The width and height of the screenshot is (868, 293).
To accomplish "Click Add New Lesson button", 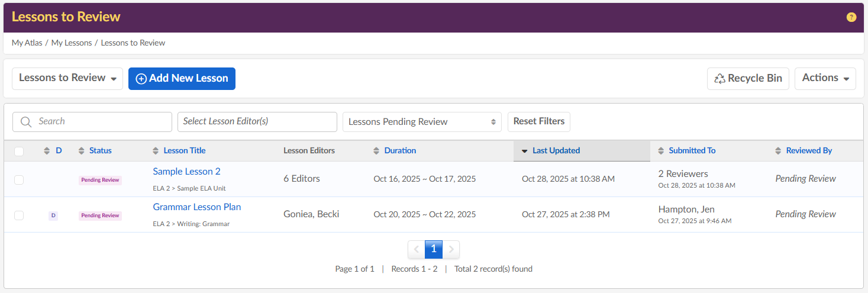I will click(182, 79).
